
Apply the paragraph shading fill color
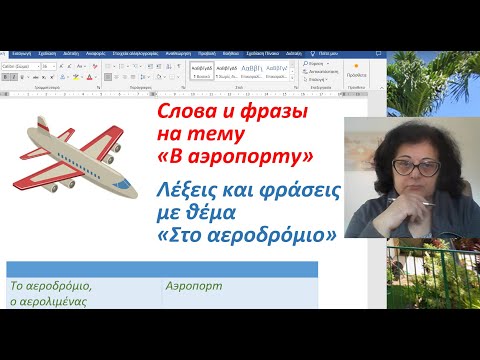tap(159, 77)
